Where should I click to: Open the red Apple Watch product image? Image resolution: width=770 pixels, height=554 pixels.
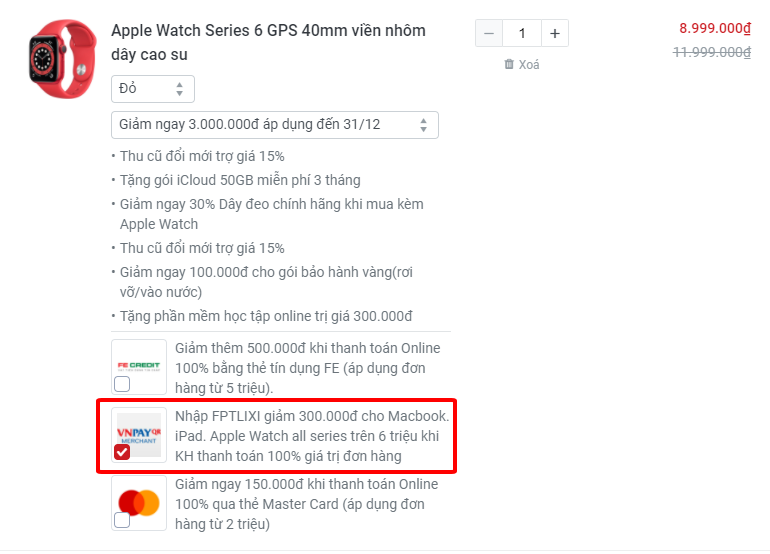63,59
